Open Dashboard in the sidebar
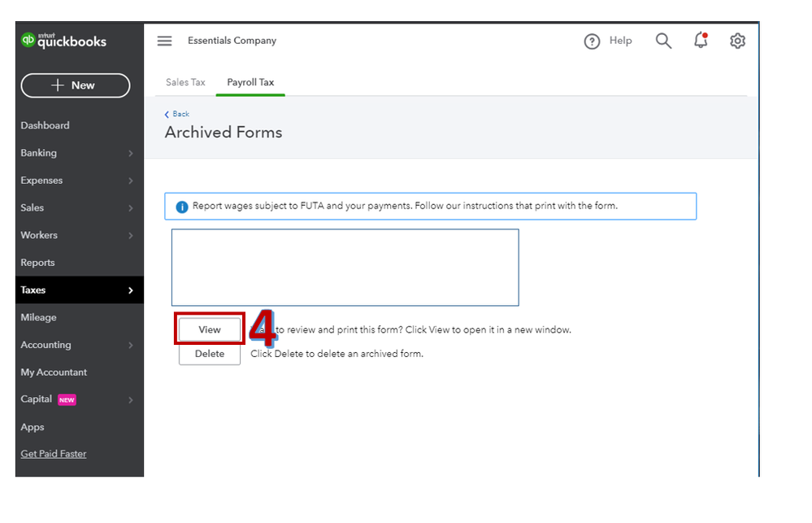The height and width of the screenshot is (523, 812). (45, 125)
